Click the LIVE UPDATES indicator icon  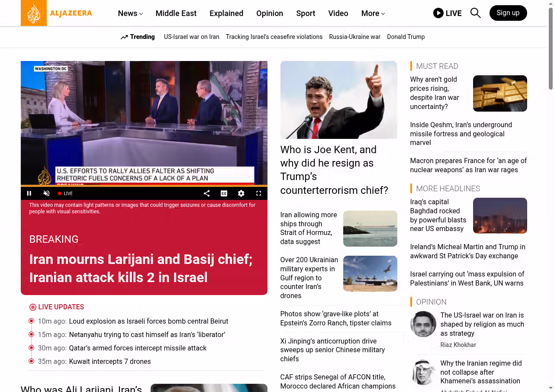coord(33,307)
